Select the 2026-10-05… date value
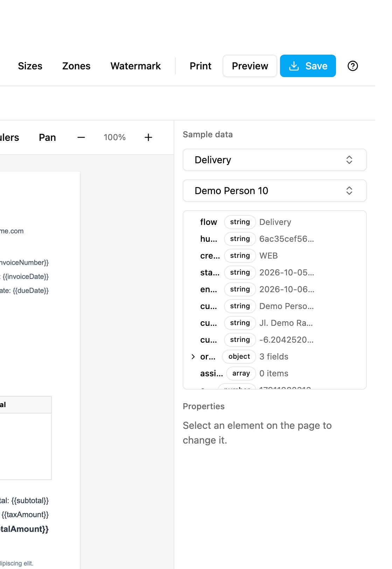Image resolution: width=392 pixels, height=569 pixels. click(x=287, y=273)
